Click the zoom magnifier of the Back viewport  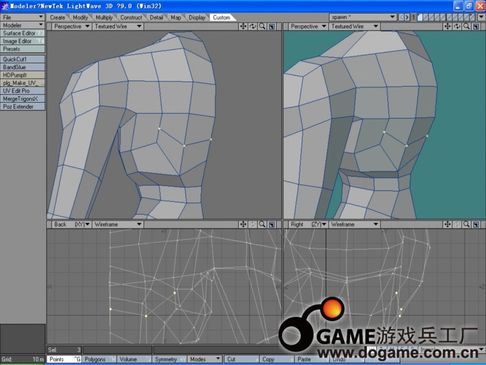tap(262, 224)
